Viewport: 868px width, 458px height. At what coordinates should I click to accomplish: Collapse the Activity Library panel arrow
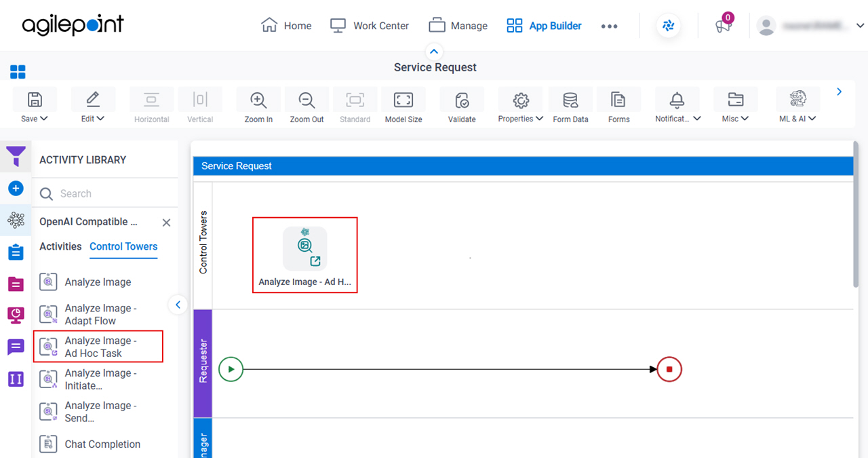pyautogui.click(x=178, y=305)
